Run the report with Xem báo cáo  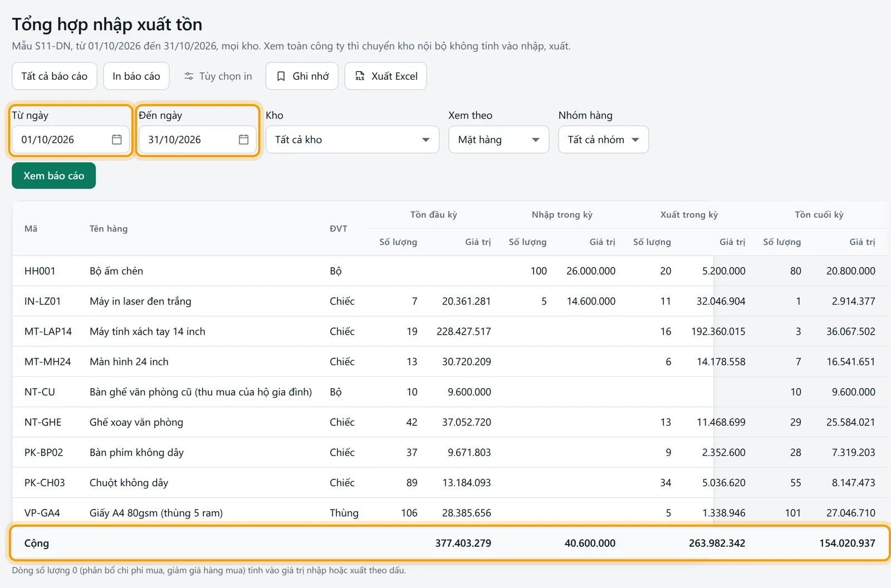pyautogui.click(x=54, y=175)
